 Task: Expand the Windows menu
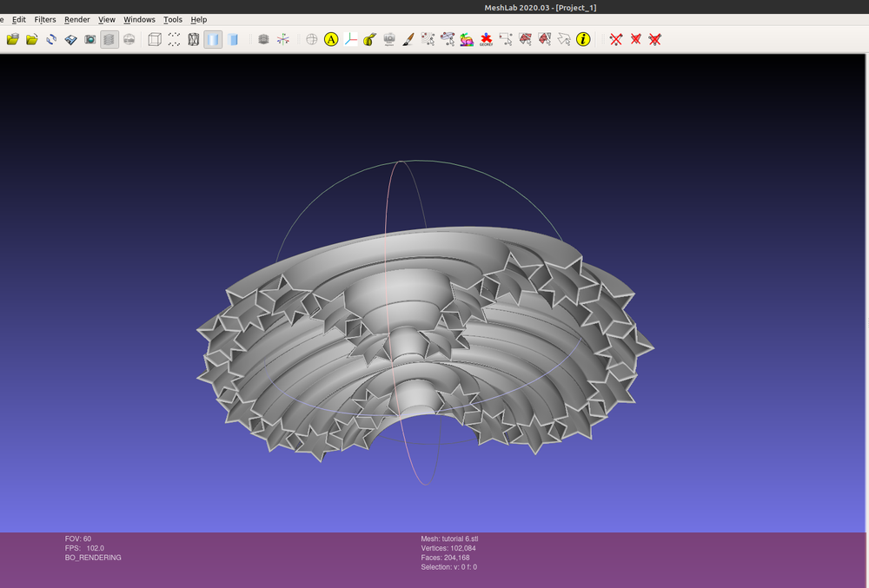139,19
